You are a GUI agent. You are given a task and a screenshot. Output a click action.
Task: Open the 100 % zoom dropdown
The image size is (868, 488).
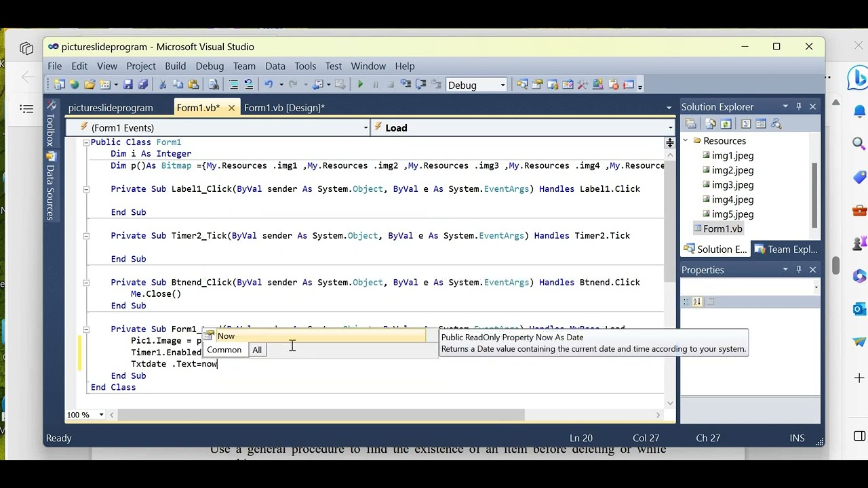coord(102,415)
